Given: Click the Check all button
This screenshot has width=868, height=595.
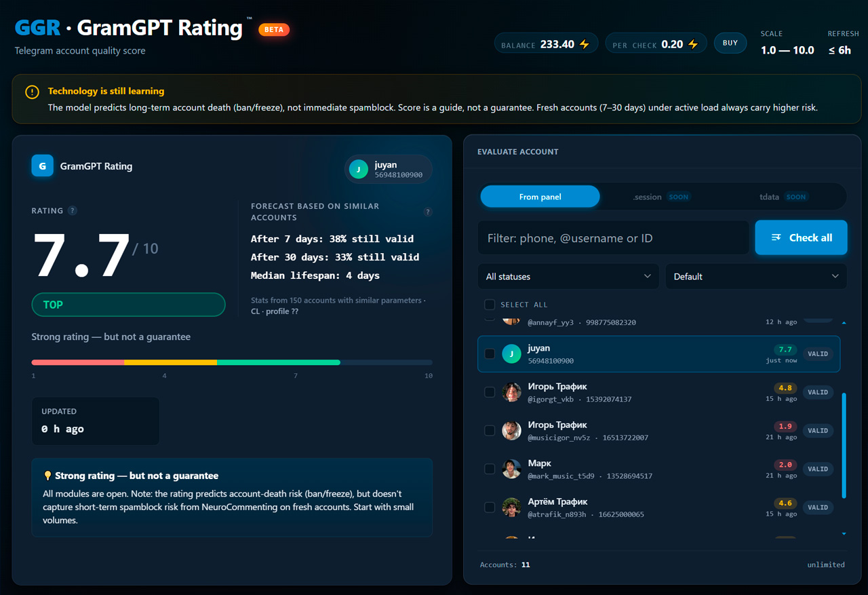Looking at the screenshot, I should pos(801,237).
